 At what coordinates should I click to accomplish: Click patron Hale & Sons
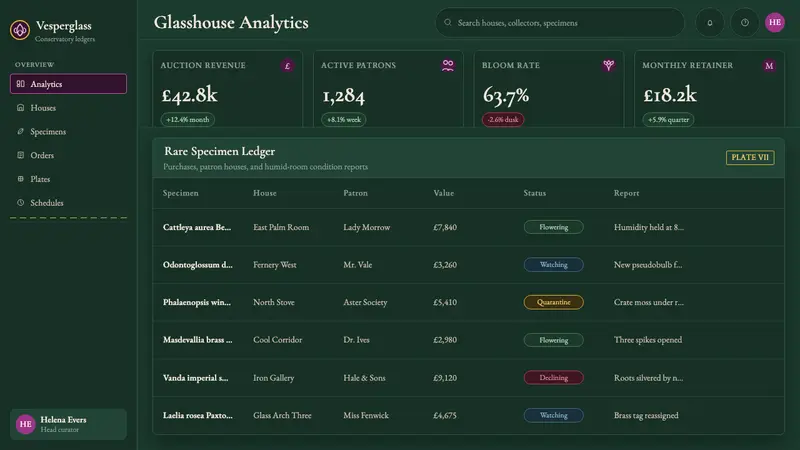pyautogui.click(x=364, y=378)
